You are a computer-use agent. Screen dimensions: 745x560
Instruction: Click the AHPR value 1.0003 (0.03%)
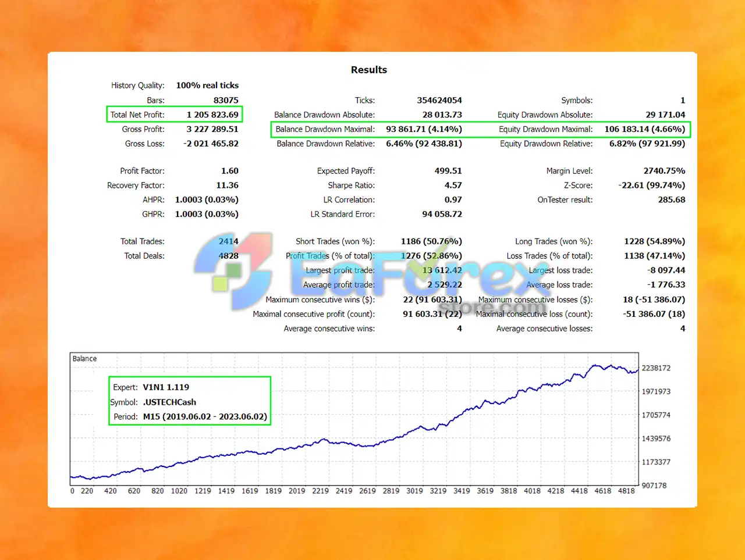(x=207, y=199)
